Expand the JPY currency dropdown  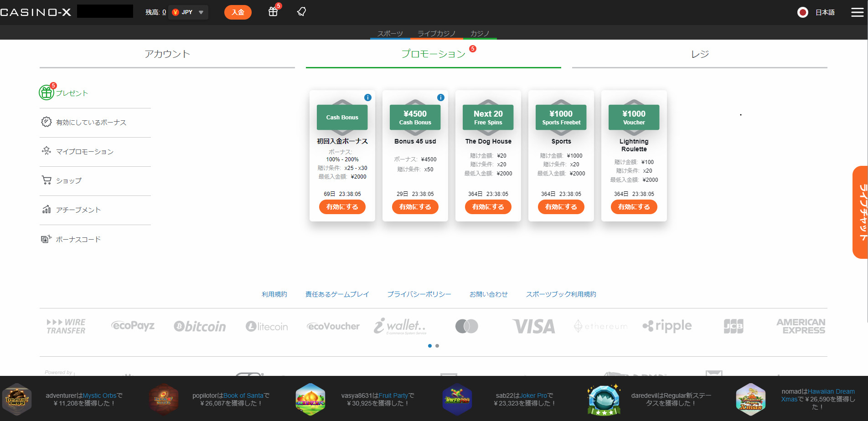(x=201, y=12)
